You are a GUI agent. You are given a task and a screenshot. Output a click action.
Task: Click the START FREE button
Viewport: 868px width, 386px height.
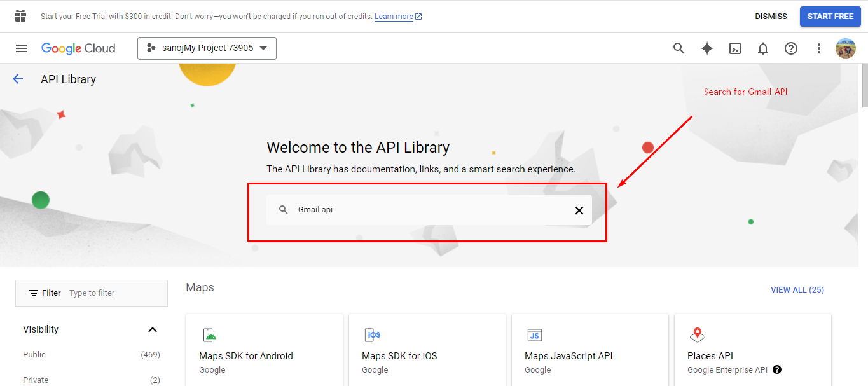point(830,17)
